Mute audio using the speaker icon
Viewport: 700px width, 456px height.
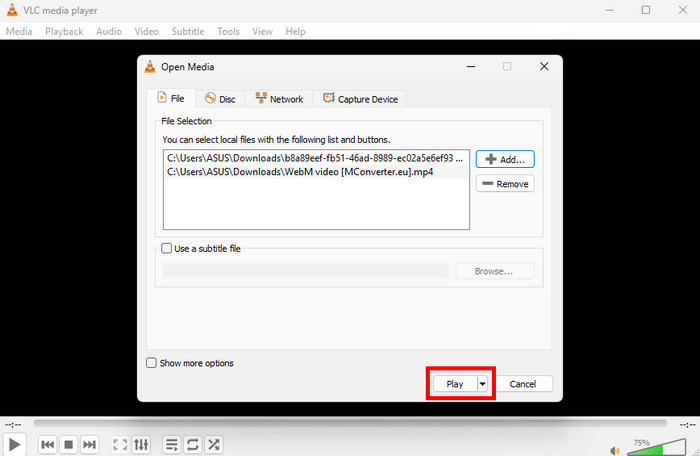615,451
